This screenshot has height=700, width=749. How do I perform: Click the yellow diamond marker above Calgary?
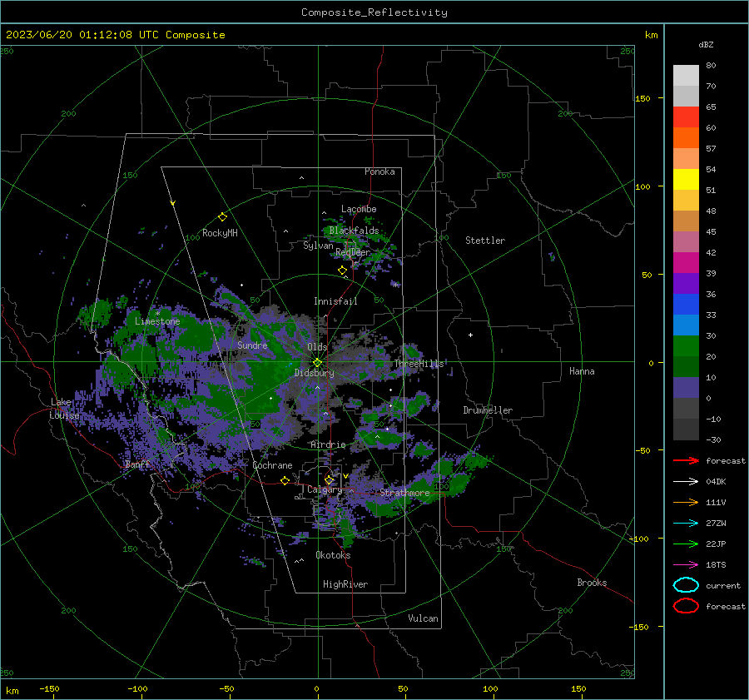(x=329, y=479)
